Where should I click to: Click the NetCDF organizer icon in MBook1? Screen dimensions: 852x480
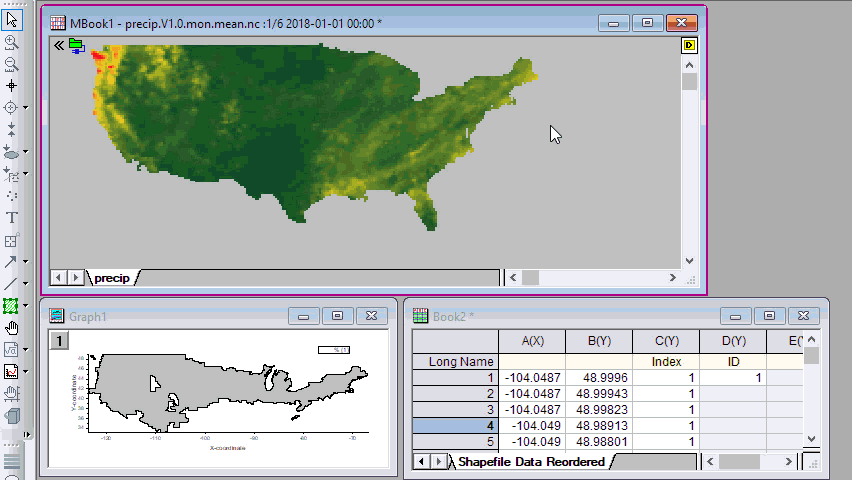coord(76,46)
